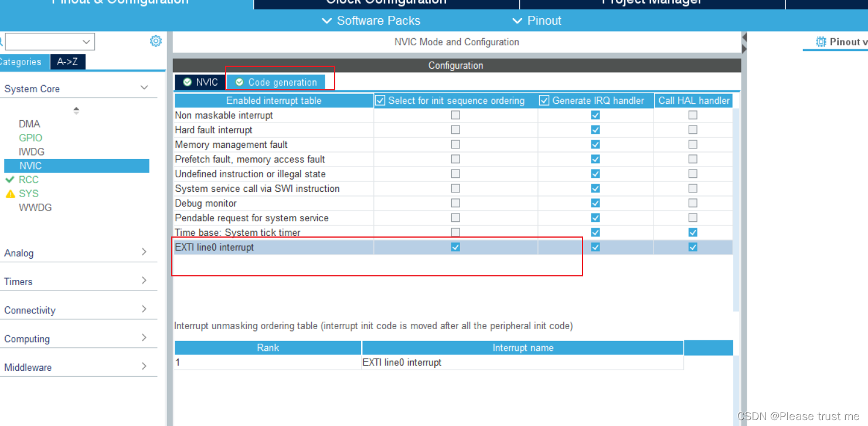Open the Pinout view chip tab
Viewport: 868px width, 426px height.
[842, 42]
